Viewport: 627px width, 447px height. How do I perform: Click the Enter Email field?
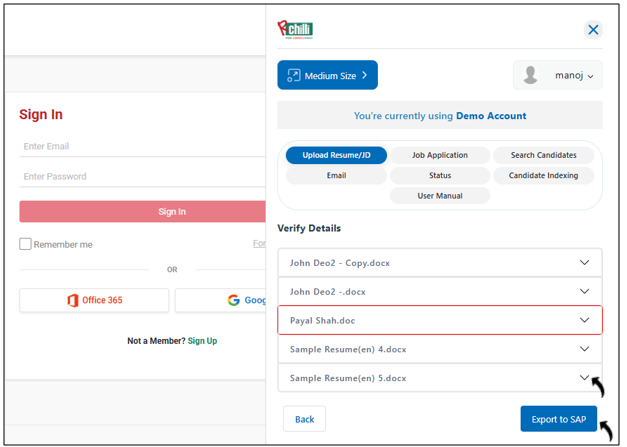coord(140,147)
